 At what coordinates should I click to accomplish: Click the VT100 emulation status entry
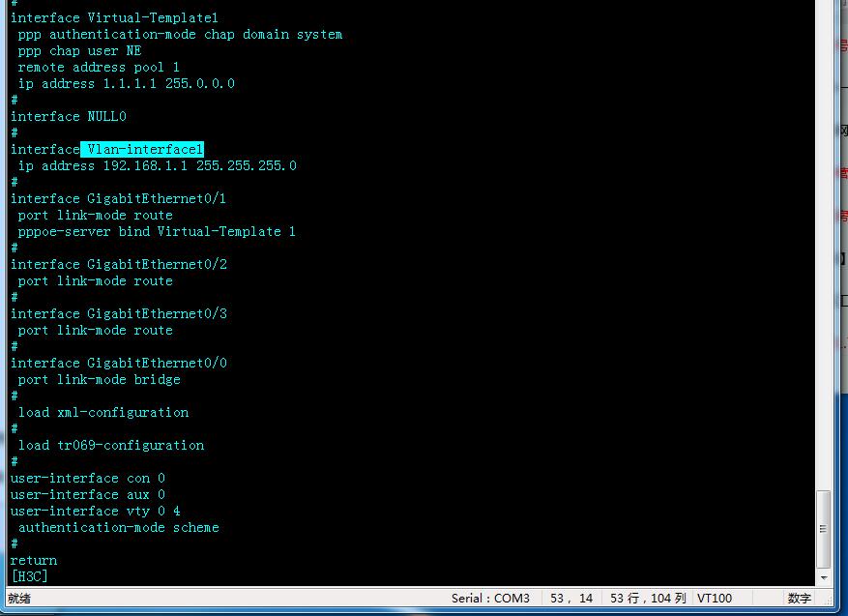pyautogui.click(x=715, y=599)
